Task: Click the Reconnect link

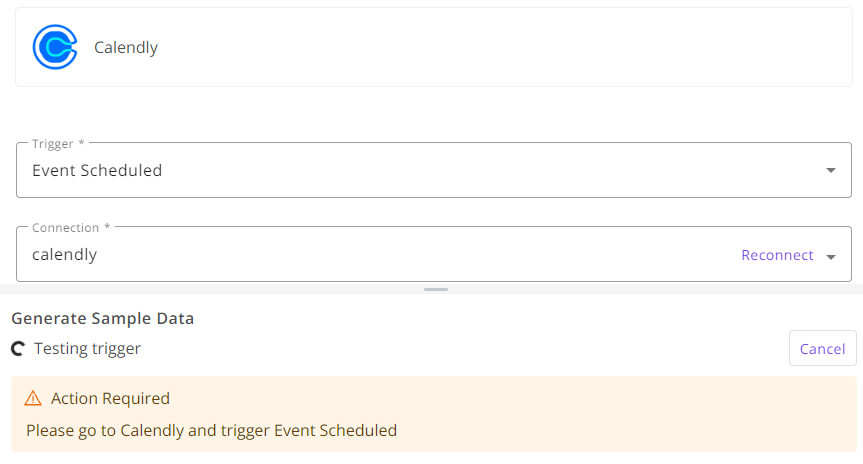Action: [x=777, y=255]
